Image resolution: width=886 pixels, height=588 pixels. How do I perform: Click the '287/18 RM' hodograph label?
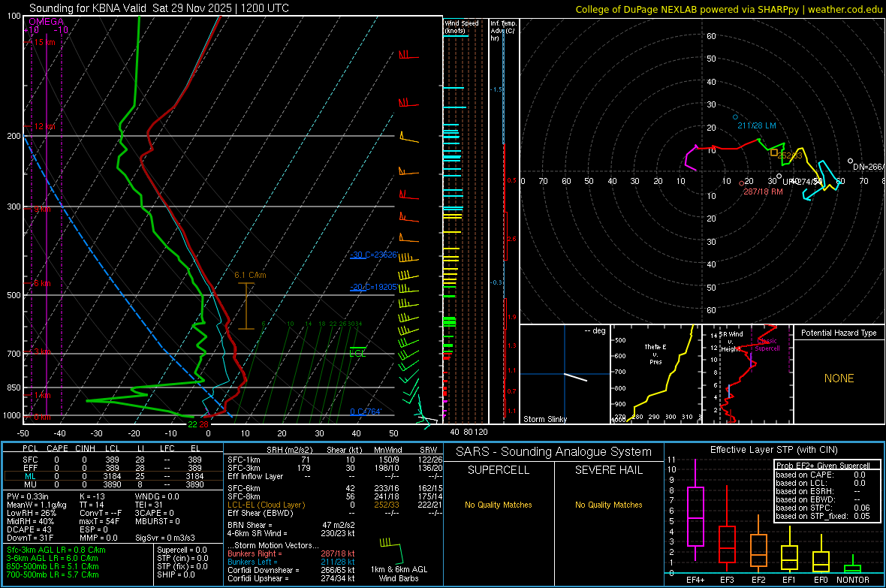coord(763,191)
